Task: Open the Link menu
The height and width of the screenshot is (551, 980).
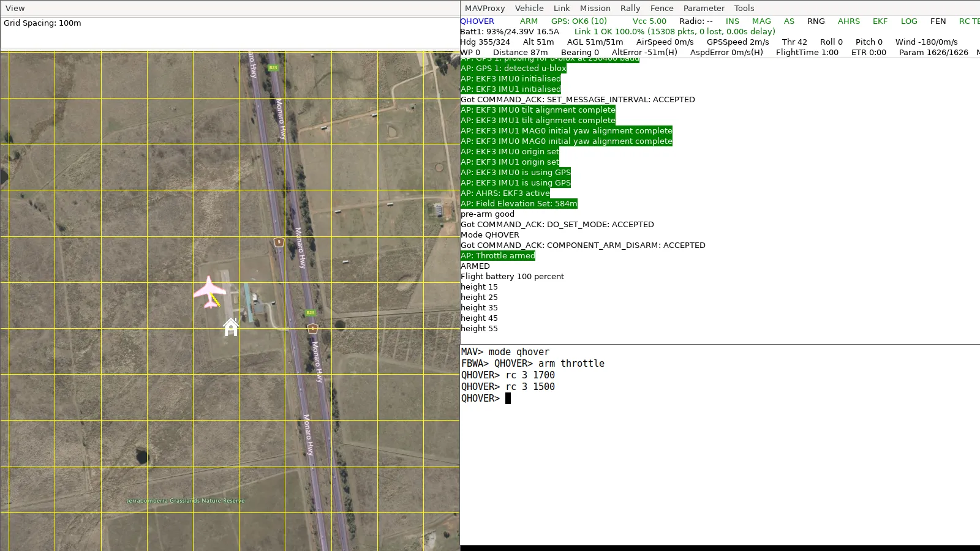Action: (562, 8)
